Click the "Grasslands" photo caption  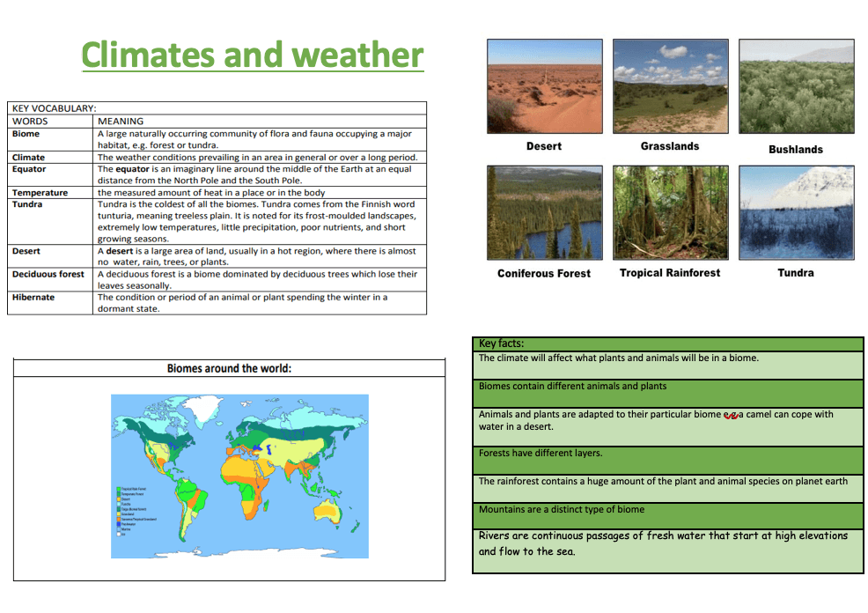coord(670,146)
